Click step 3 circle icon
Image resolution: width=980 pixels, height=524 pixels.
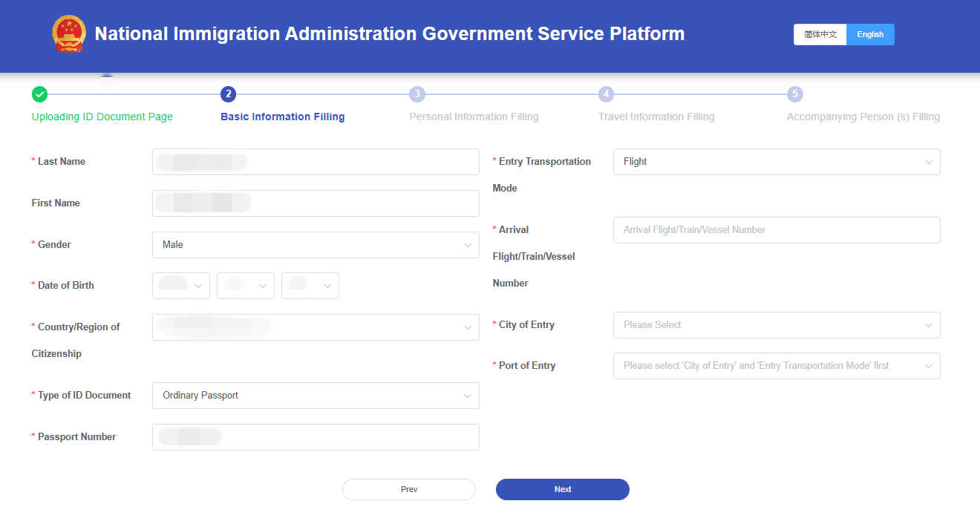(x=417, y=94)
